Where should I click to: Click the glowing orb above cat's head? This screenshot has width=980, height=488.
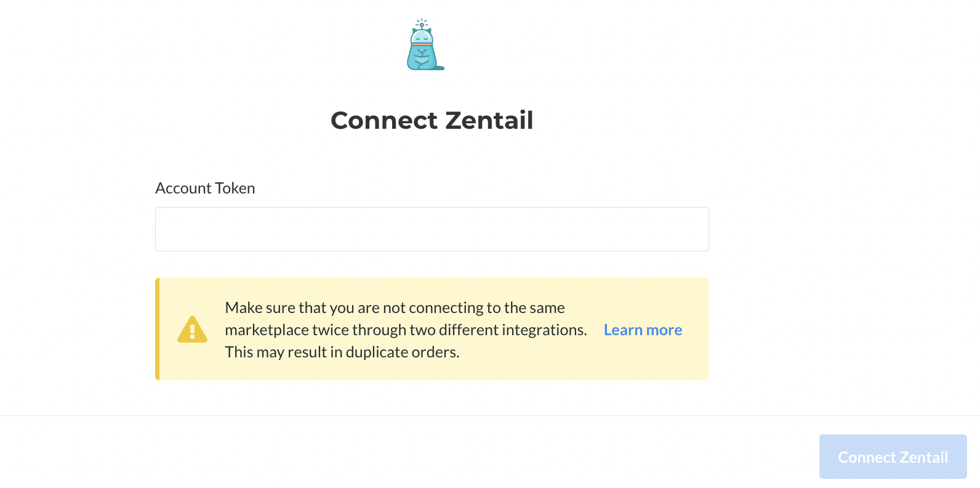tap(422, 25)
